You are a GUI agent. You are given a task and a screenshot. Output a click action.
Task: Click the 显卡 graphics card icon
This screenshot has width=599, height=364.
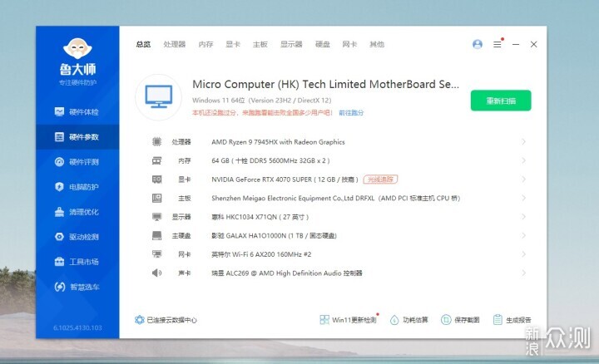156,180
